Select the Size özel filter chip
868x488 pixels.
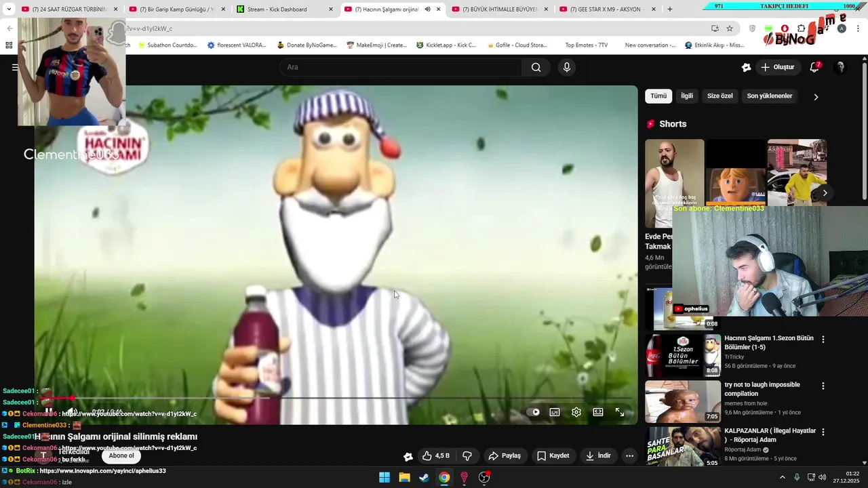coord(720,96)
